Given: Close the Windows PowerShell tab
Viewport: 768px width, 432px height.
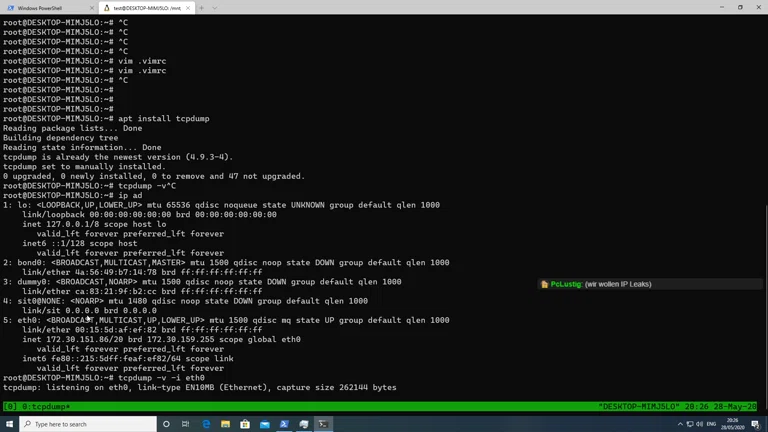Looking at the screenshot, I should click(x=92, y=8).
